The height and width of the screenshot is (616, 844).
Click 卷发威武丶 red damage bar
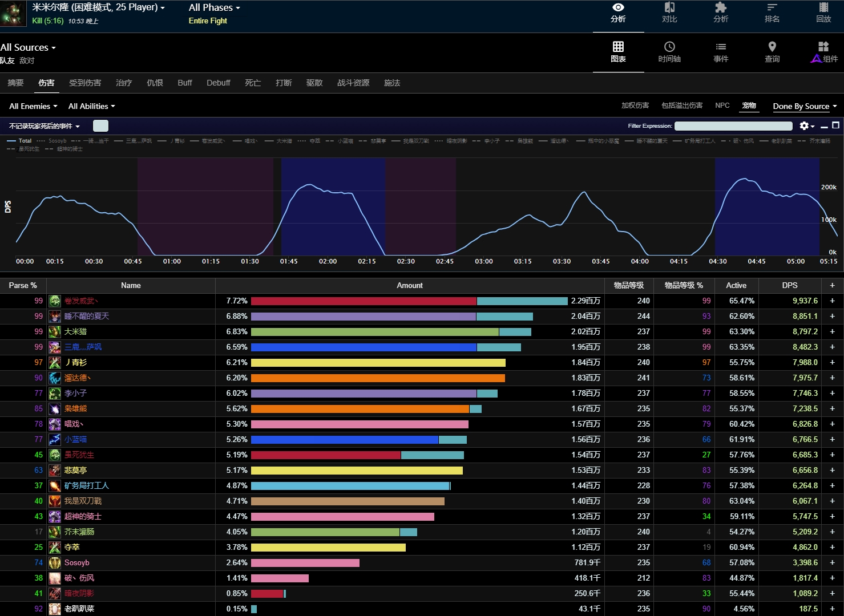click(364, 301)
